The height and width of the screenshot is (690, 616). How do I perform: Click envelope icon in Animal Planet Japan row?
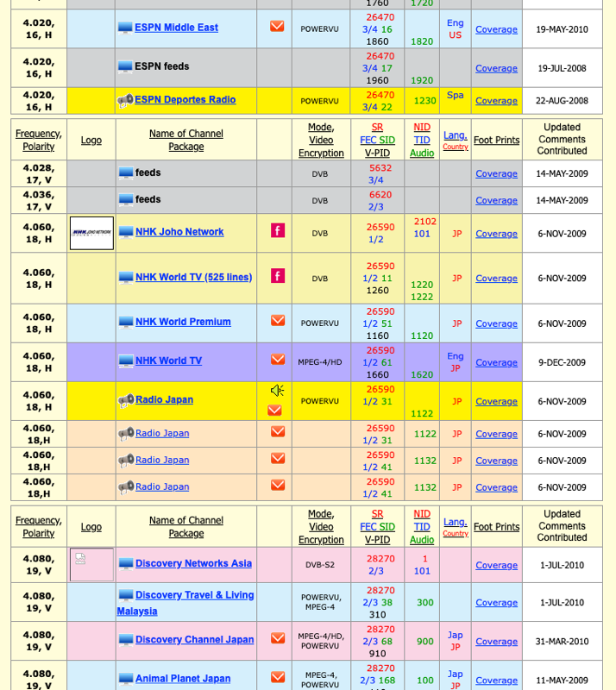click(x=278, y=677)
